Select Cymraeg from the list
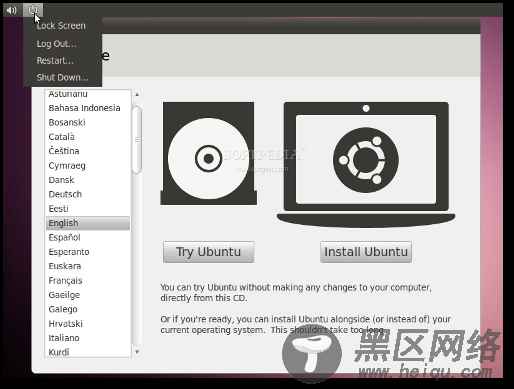This screenshot has height=389, width=514. pos(88,166)
